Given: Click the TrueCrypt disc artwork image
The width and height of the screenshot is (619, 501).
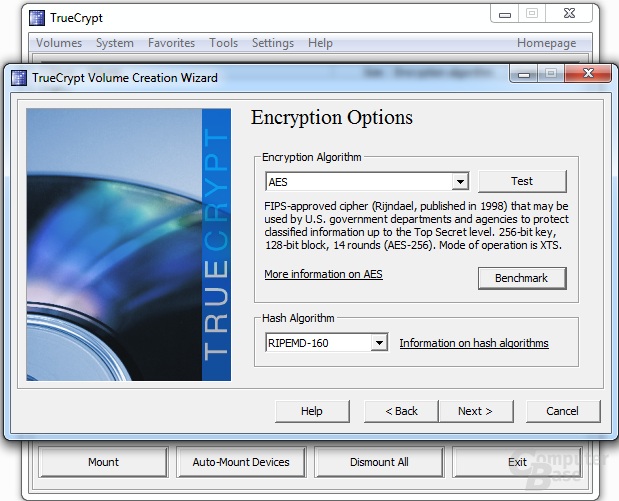Looking at the screenshot, I should (x=129, y=245).
